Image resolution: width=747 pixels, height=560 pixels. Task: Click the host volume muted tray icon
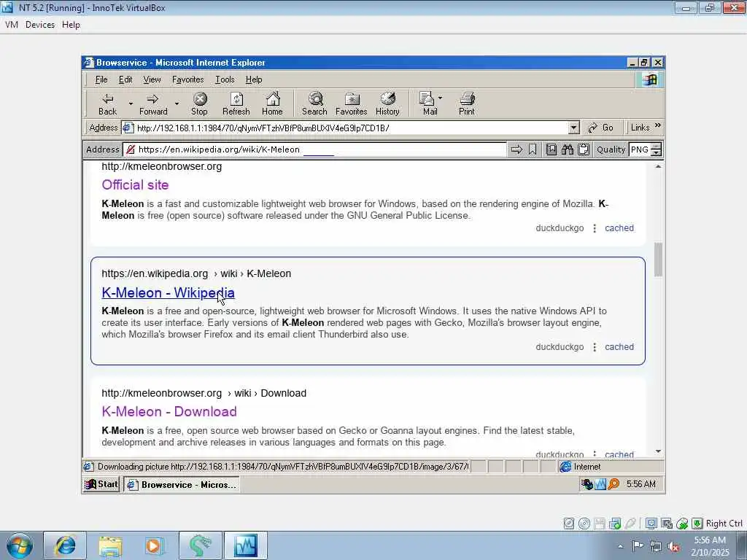673,547
